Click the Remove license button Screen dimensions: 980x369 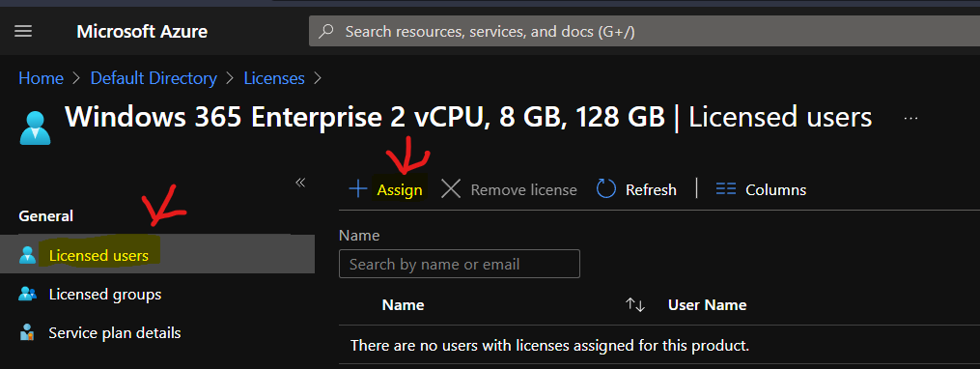point(509,189)
